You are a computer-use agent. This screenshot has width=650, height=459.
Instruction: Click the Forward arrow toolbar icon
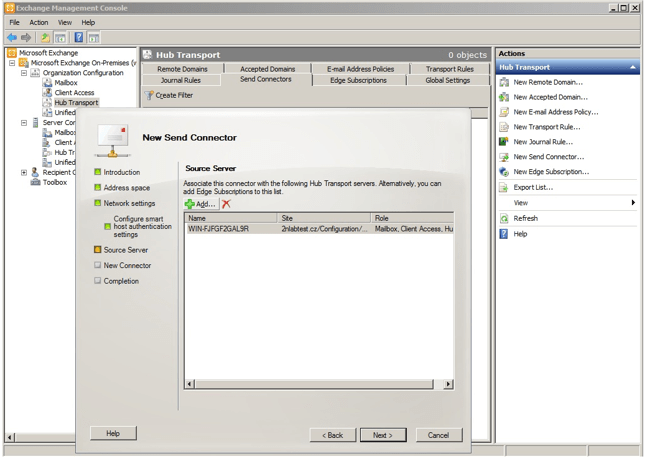pos(26,38)
